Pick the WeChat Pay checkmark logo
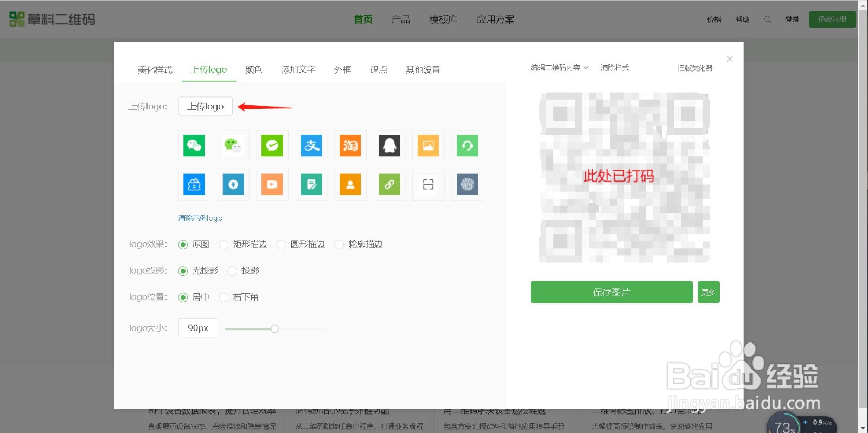Screen dimensions: 868x433 pyautogui.click(x=272, y=146)
